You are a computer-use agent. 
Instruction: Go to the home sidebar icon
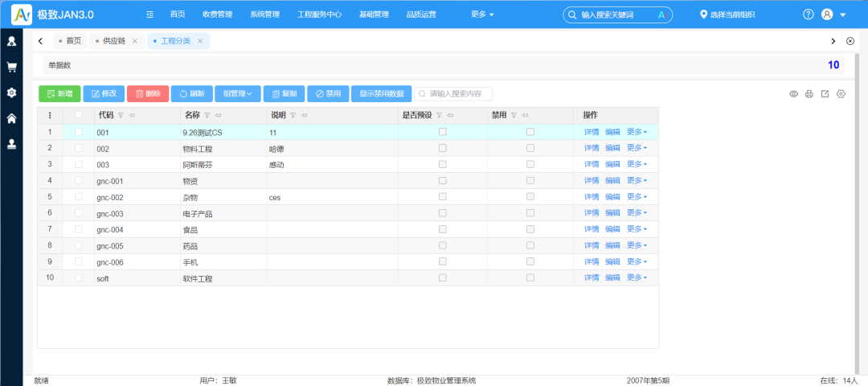coord(11,118)
